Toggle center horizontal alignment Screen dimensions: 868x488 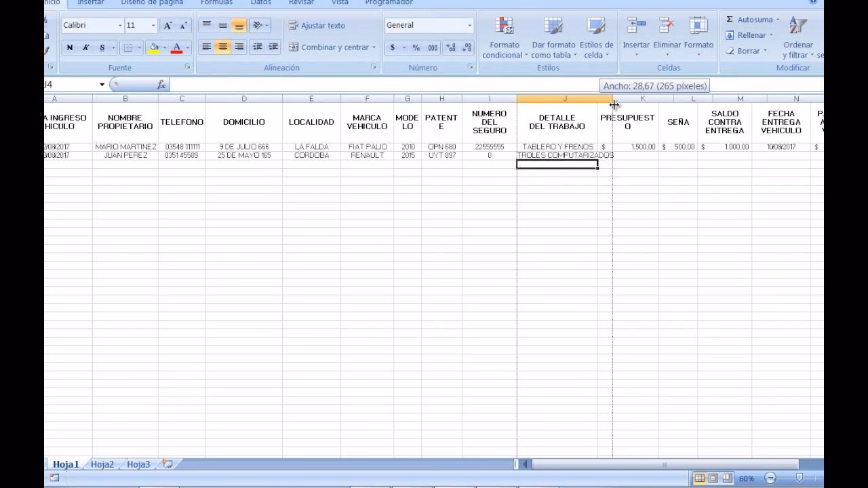point(222,47)
